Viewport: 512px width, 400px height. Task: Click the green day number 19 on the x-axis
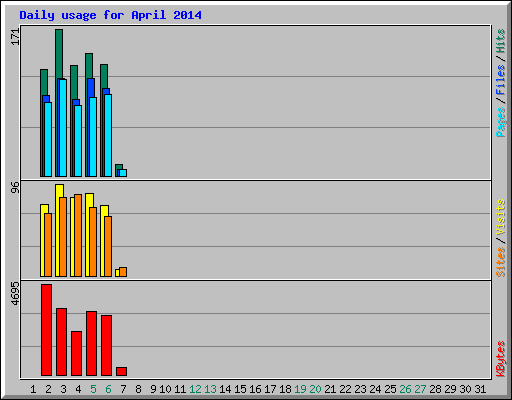300,389
